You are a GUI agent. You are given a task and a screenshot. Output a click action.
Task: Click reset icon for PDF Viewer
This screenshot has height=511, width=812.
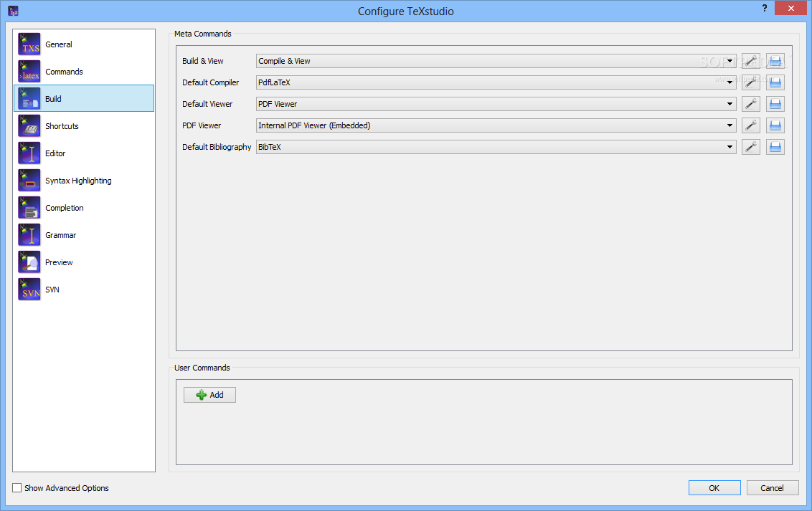[775, 125]
